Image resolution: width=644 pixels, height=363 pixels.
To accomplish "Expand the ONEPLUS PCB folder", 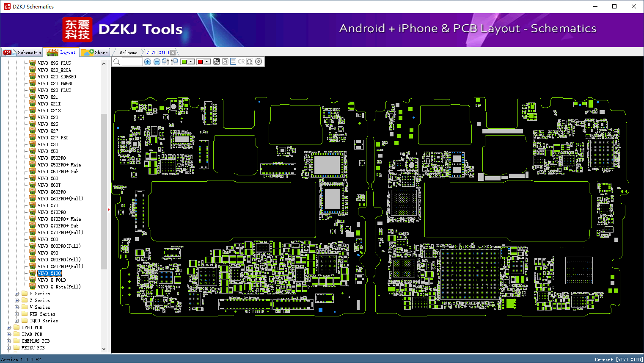I will [9, 341].
